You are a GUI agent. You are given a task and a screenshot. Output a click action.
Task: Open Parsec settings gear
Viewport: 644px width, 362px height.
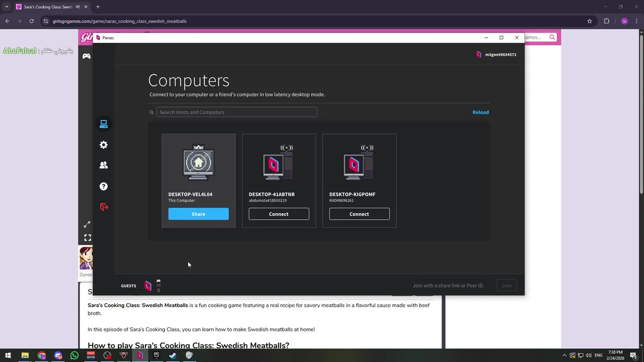point(104,145)
